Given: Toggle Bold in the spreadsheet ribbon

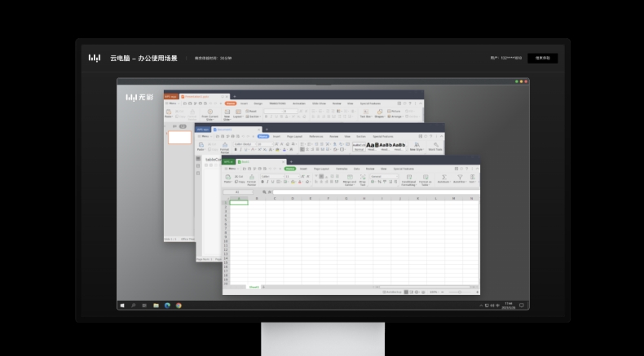Looking at the screenshot, I should click(263, 182).
